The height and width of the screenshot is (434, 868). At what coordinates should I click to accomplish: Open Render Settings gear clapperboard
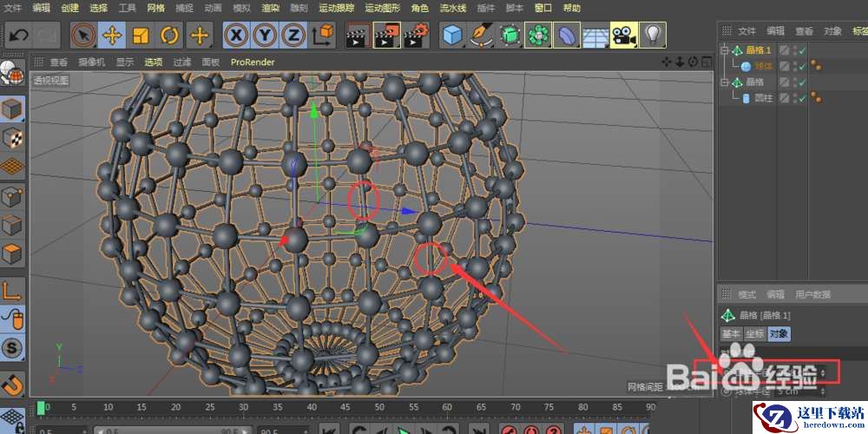(x=415, y=36)
